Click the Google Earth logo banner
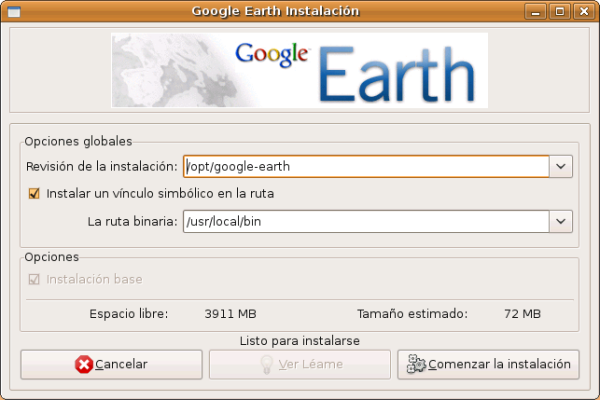This screenshot has height=400, width=600. 299,70
